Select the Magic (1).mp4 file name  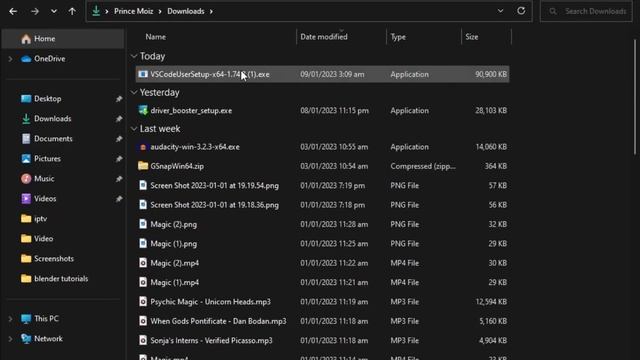(x=175, y=282)
